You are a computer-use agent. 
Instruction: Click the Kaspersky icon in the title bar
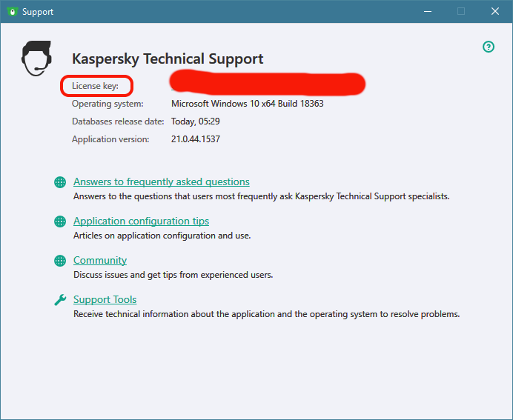13,11
